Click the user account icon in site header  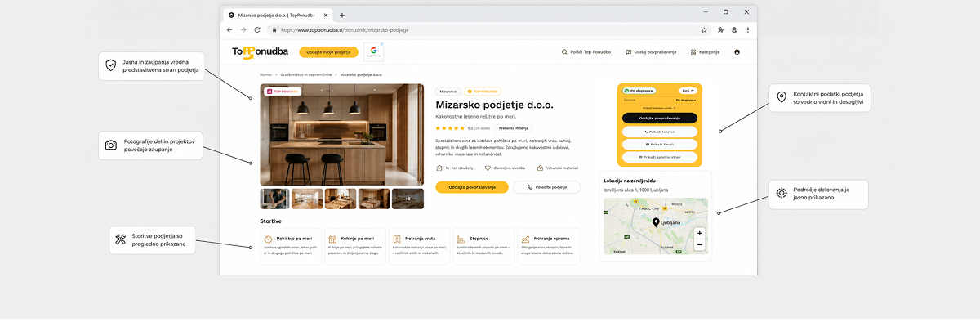(737, 52)
